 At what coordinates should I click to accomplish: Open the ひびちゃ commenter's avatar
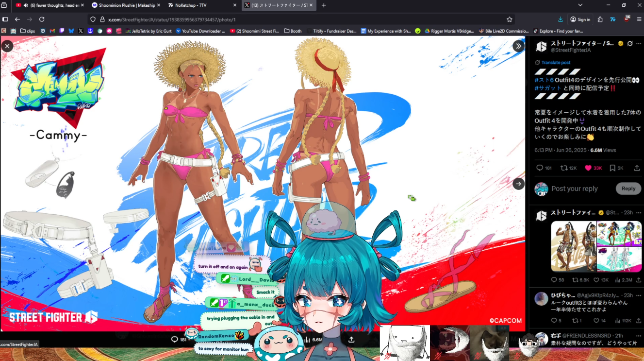[x=541, y=299]
